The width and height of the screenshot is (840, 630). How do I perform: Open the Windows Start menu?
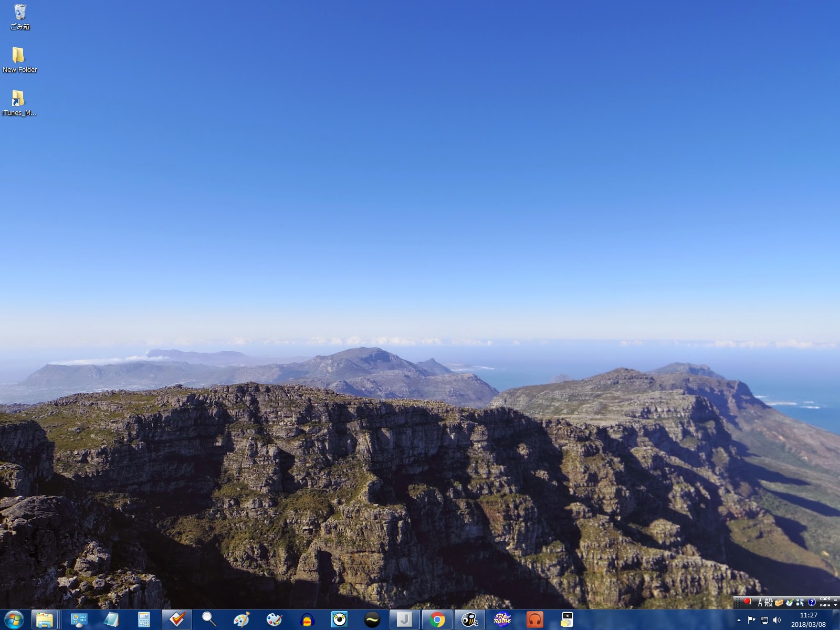(14, 620)
